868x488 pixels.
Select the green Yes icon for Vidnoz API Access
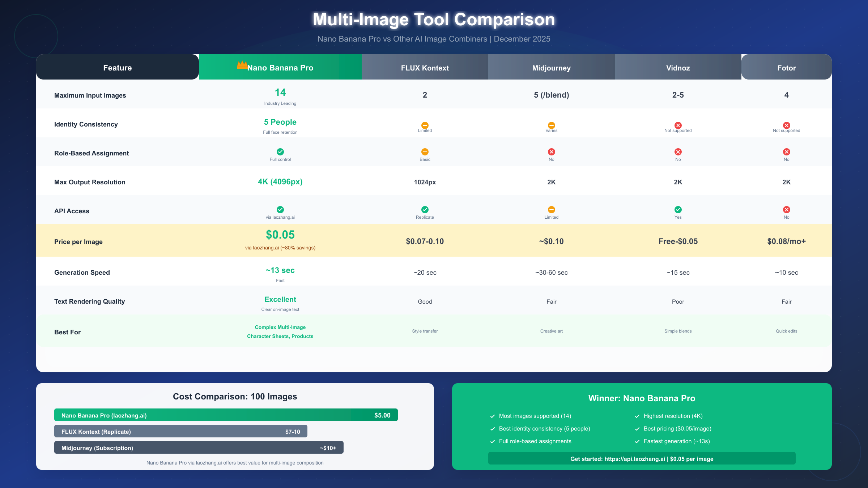(x=678, y=210)
